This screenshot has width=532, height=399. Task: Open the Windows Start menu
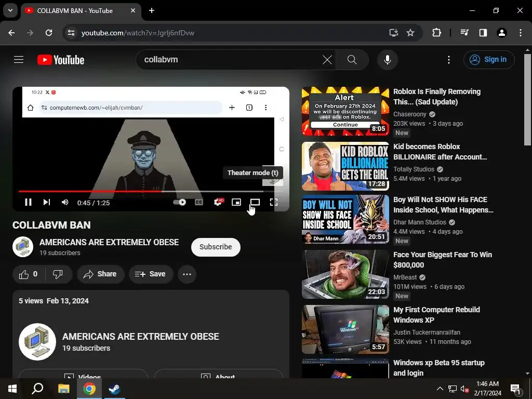[12, 389]
